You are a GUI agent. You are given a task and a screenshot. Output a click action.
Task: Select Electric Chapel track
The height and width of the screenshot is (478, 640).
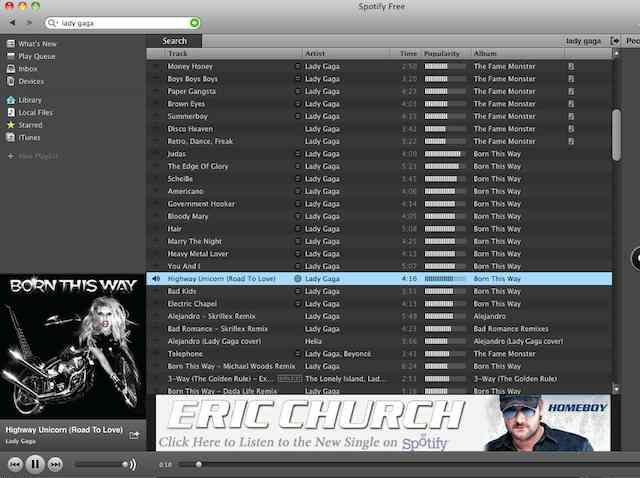pos(192,304)
